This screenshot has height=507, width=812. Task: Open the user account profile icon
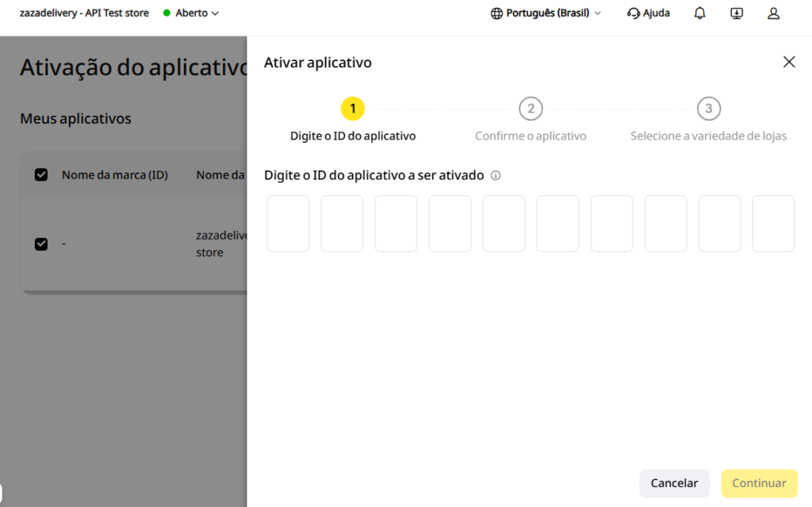click(x=773, y=13)
